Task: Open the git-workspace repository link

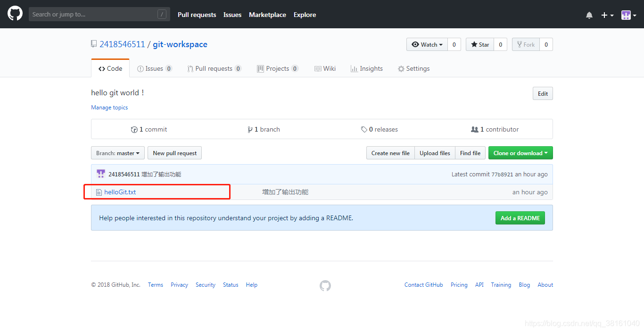Action: coord(180,44)
